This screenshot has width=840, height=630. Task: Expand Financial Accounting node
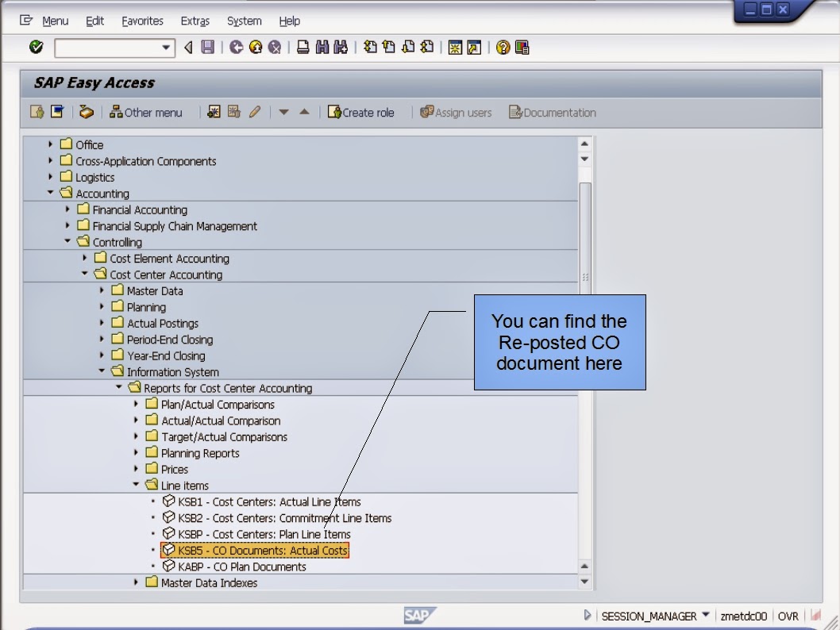tap(67, 209)
